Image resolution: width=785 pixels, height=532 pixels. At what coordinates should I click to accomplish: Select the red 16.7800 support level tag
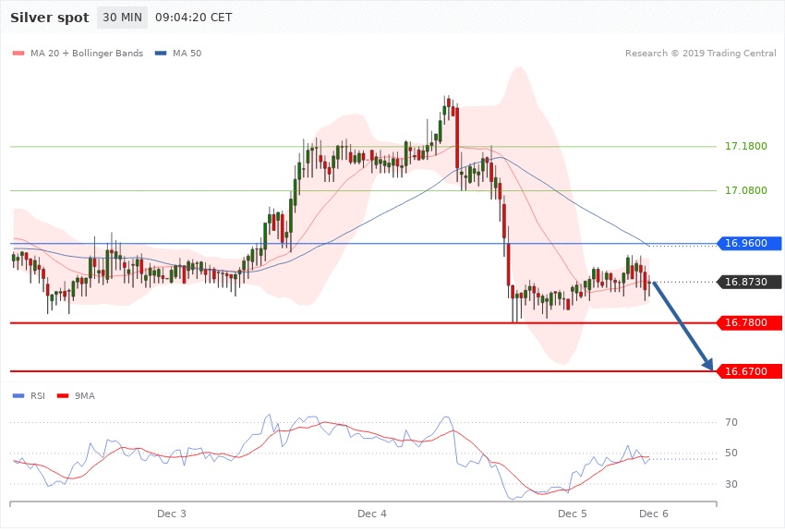point(749,323)
